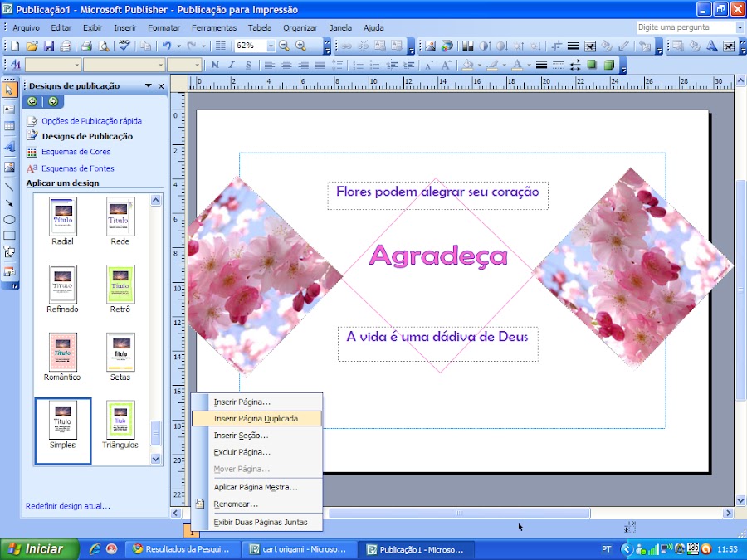Viewport: 747px width, 560px height.
Task: Select the insert table tool
Action: coord(9,126)
